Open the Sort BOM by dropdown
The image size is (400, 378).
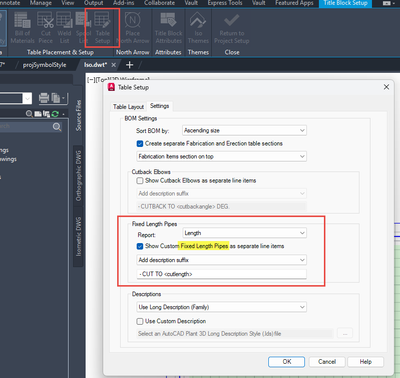pyautogui.click(x=244, y=130)
